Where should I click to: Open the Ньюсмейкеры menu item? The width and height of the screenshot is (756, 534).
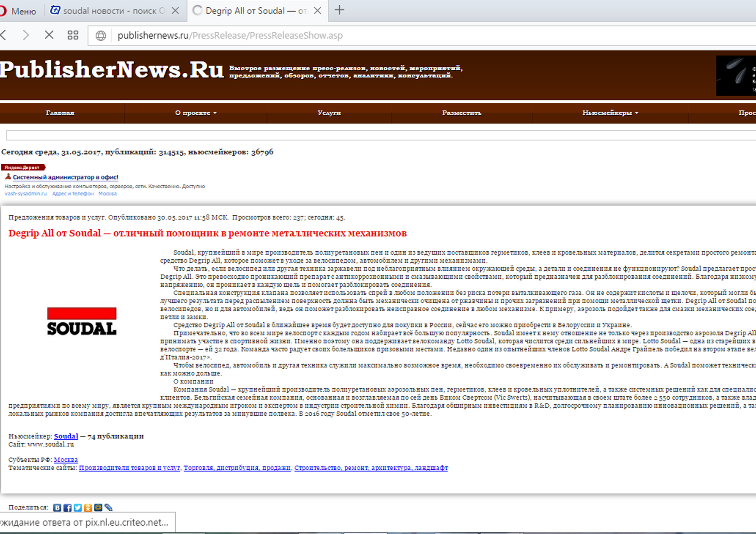(x=607, y=113)
